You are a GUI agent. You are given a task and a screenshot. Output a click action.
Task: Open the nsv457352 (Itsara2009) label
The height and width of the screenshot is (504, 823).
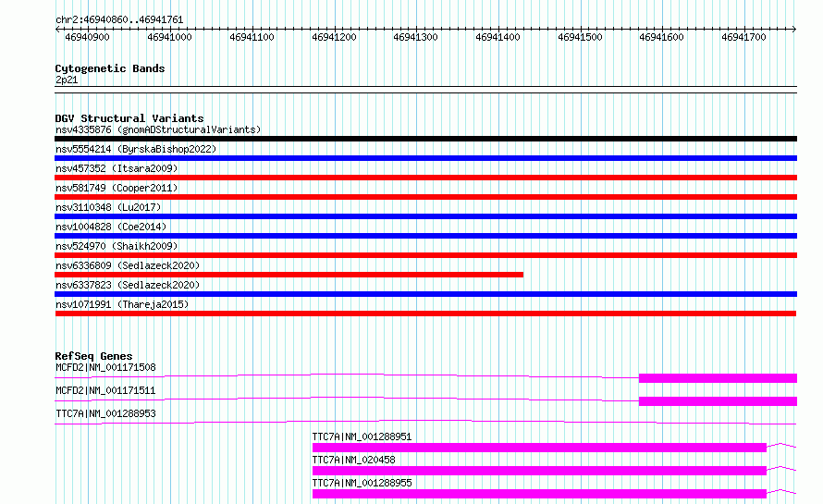pyautogui.click(x=117, y=168)
